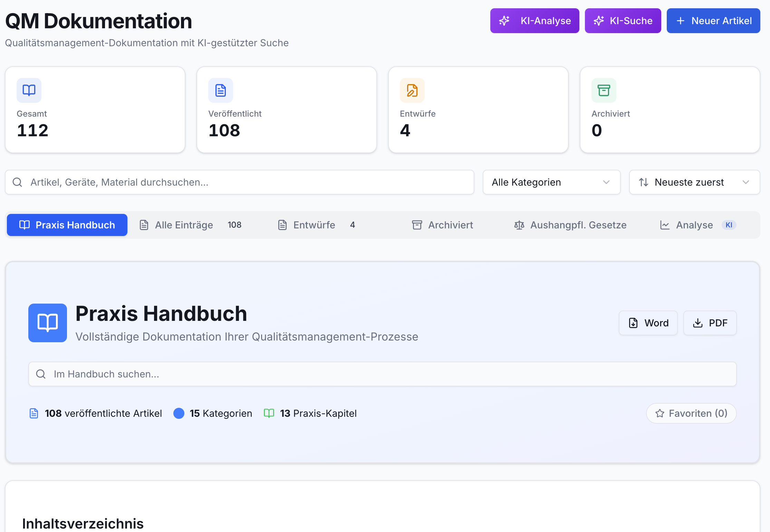Download the Handbuch as PDF
Image resolution: width=770 pixels, height=532 pixels.
pyautogui.click(x=710, y=323)
